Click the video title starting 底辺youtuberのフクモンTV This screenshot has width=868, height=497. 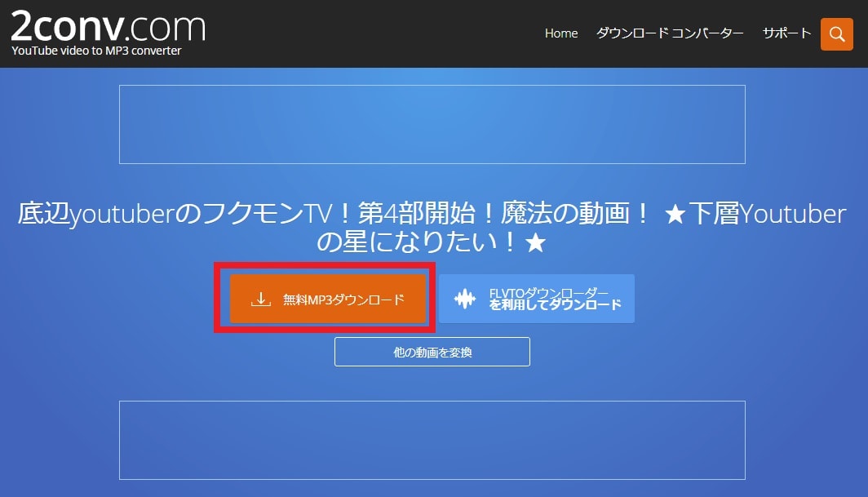(x=432, y=227)
